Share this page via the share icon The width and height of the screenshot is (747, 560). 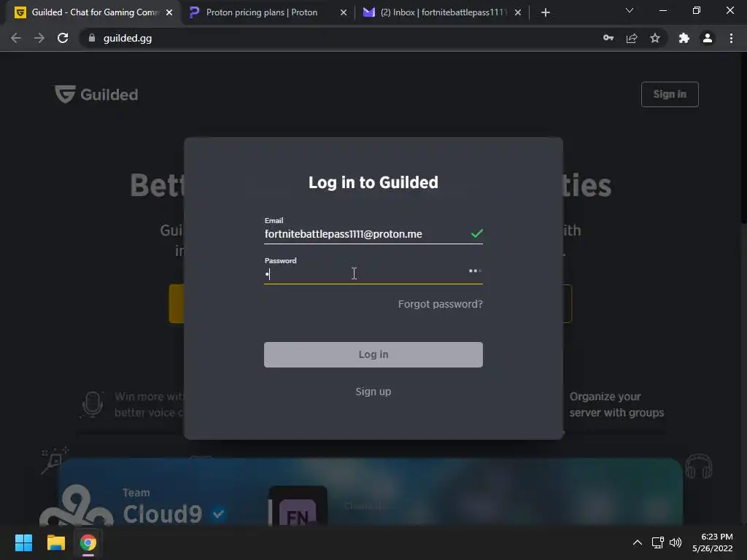coord(632,38)
